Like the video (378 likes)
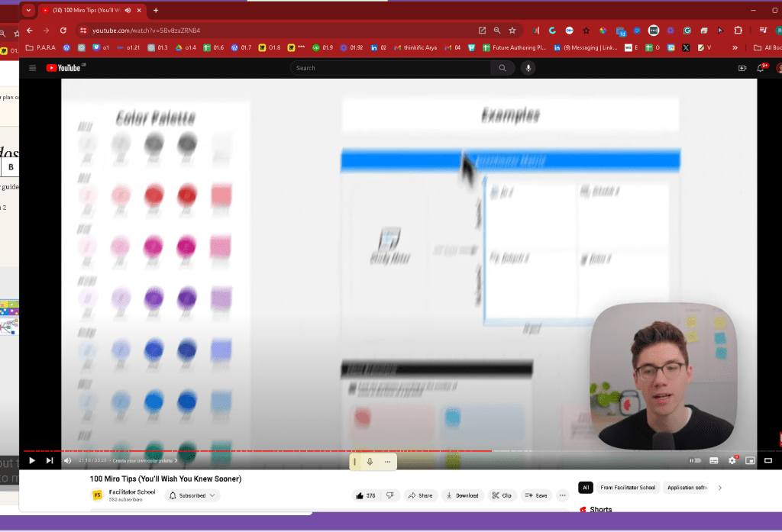This screenshot has width=782, height=532. [366, 495]
